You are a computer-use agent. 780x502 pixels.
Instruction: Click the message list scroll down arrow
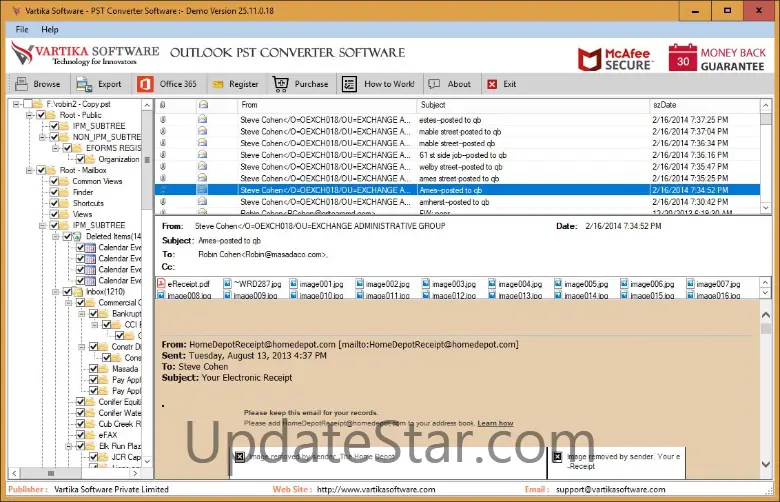[766, 207]
